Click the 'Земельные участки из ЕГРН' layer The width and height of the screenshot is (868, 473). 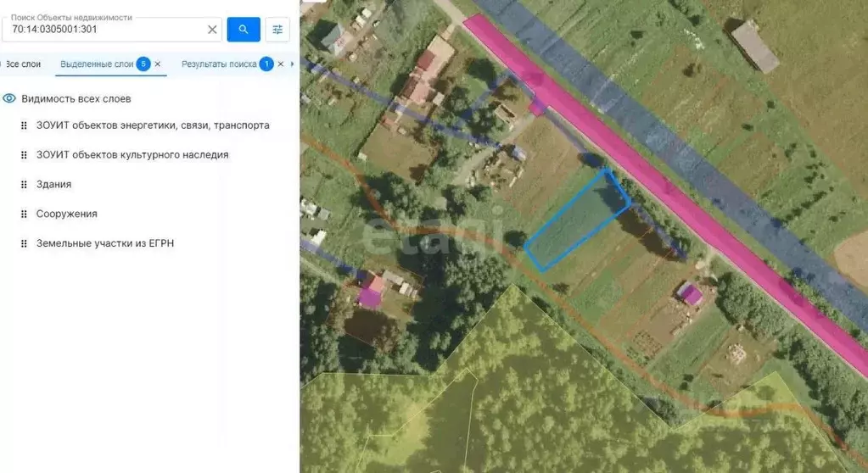(x=104, y=244)
